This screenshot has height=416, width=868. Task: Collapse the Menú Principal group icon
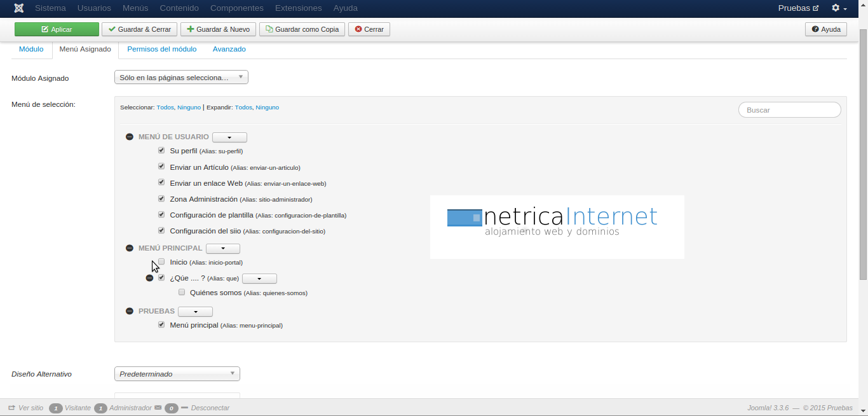(130, 248)
